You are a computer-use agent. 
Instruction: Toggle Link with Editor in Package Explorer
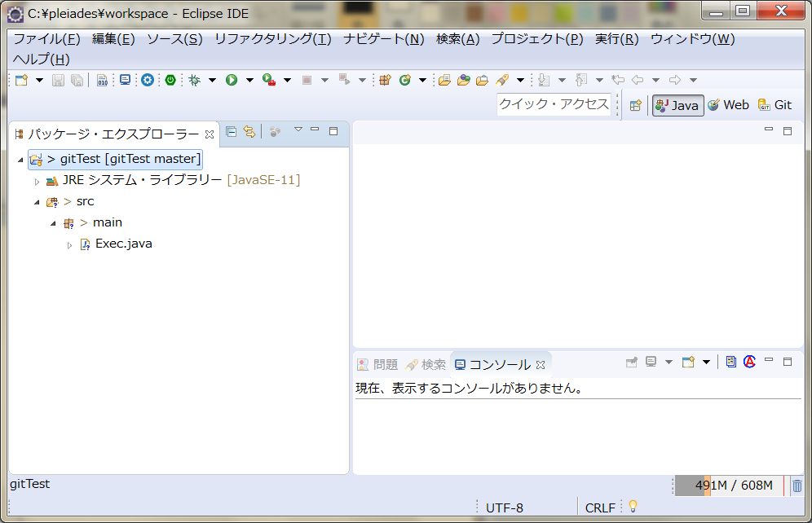click(249, 132)
